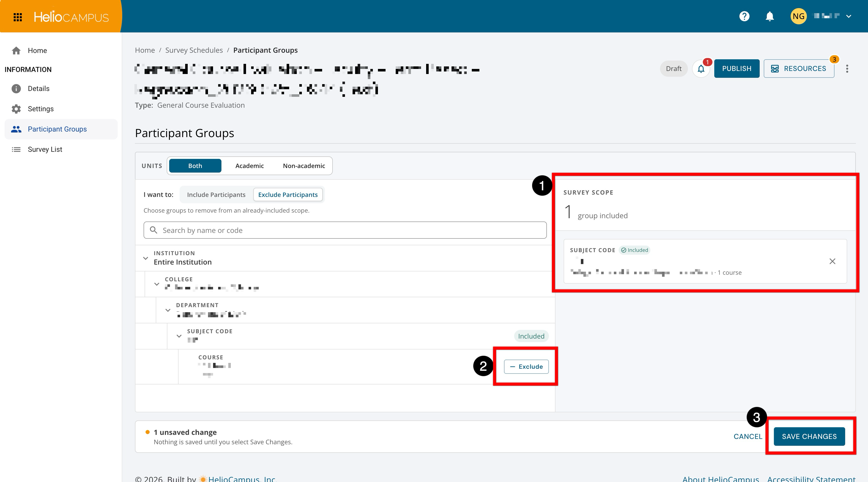868x482 pixels.
Task: Select the Both units toggle
Action: coord(195,165)
